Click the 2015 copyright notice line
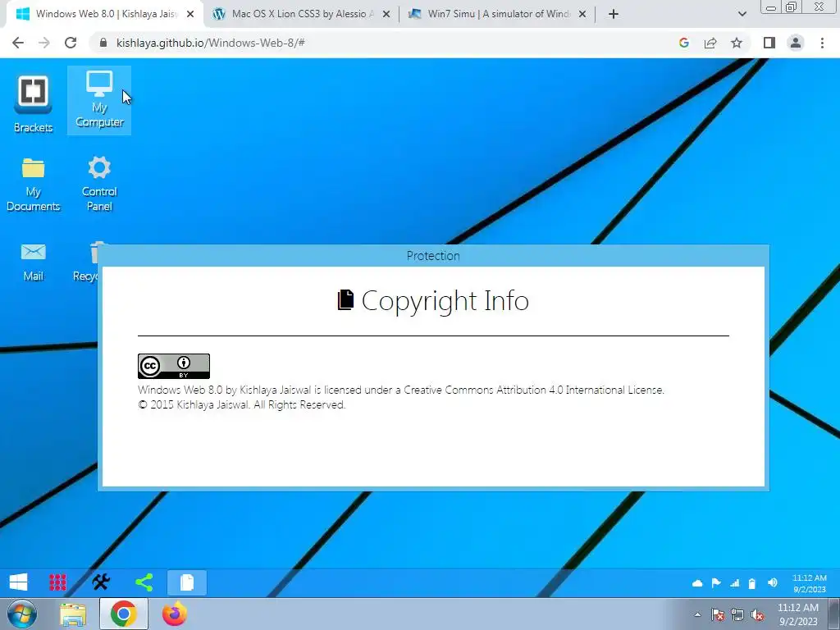Viewport: 840px width, 630px height. (x=242, y=405)
